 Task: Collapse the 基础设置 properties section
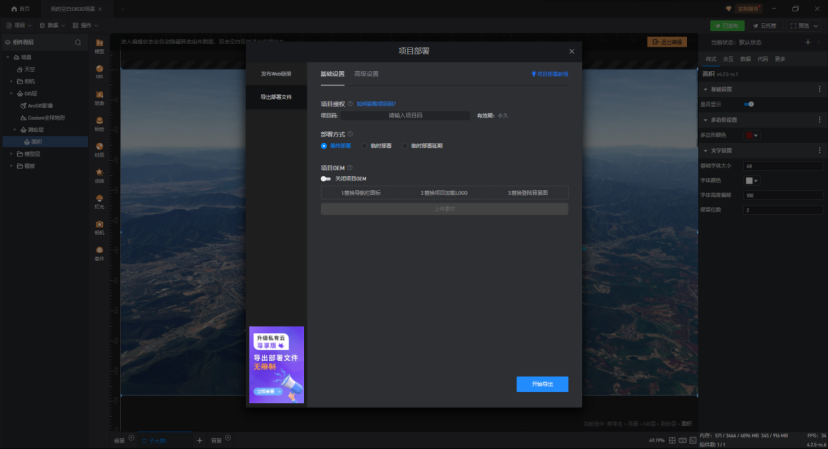tap(705, 89)
